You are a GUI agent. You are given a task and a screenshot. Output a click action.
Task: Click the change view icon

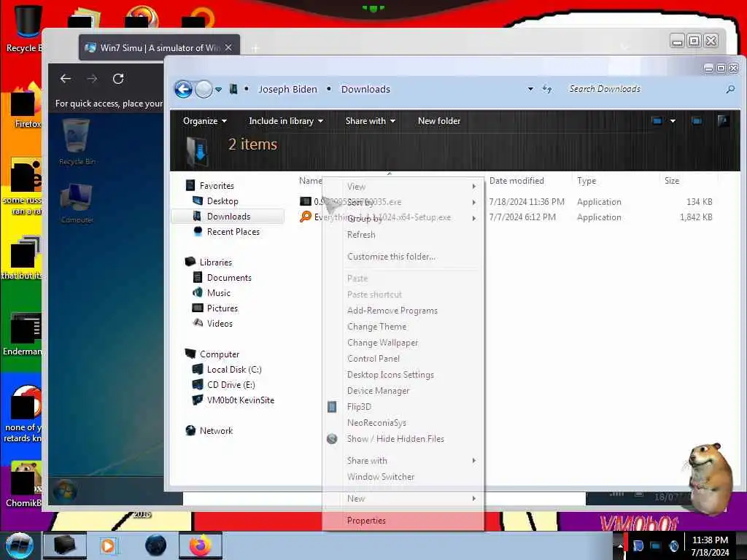click(x=657, y=121)
